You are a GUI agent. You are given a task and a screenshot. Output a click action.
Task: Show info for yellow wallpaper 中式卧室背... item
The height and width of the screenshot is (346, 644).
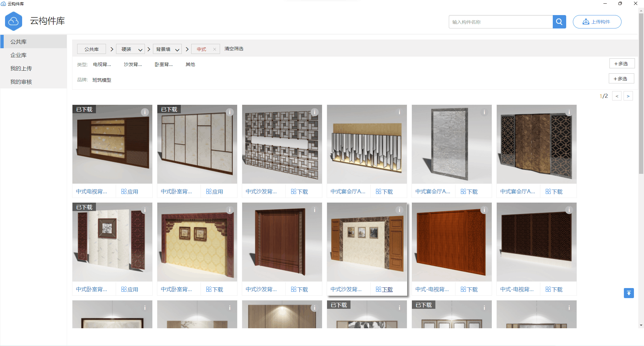click(x=230, y=210)
